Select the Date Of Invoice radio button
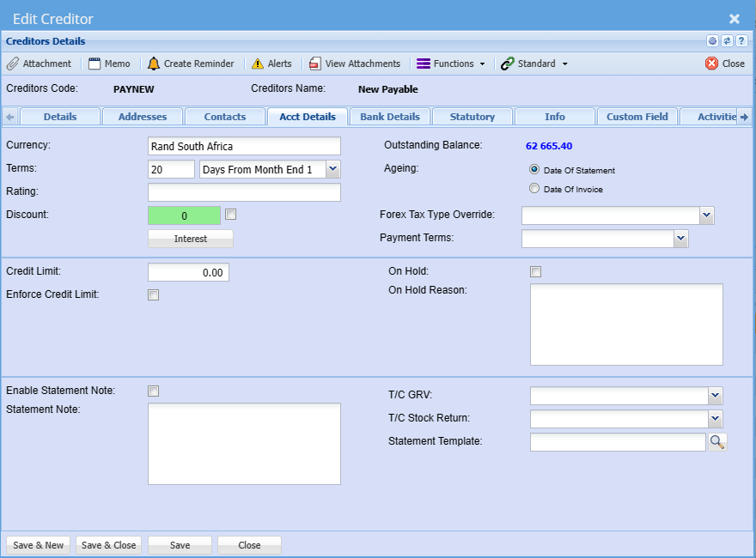The width and height of the screenshot is (756, 558). click(x=534, y=189)
